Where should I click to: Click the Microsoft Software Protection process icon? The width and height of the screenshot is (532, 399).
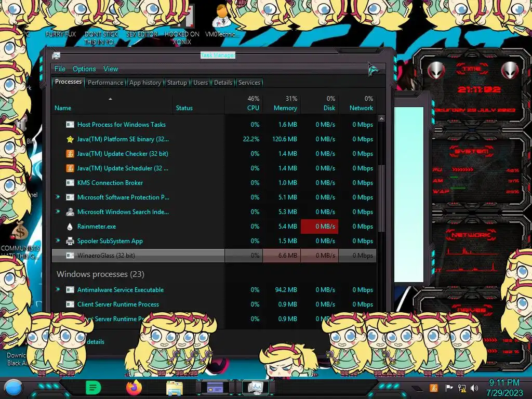click(x=70, y=197)
